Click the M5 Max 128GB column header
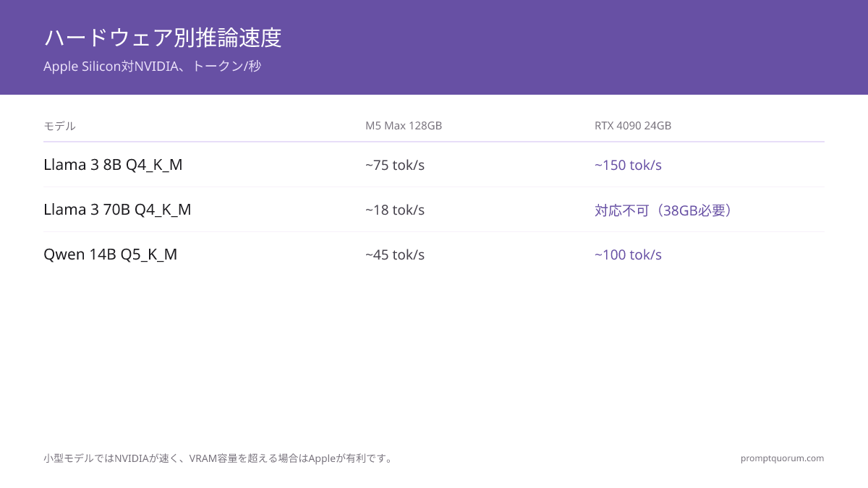This screenshot has height=488, width=868. coord(404,126)
